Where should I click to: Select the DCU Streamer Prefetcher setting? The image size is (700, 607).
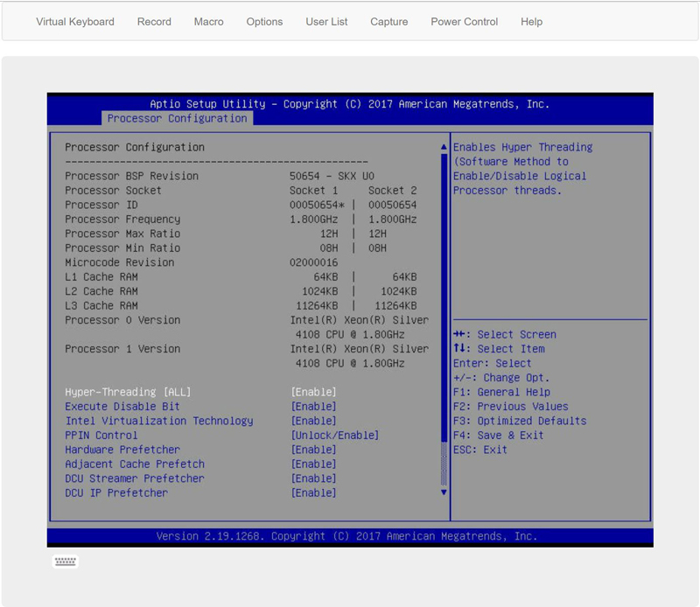pos(135,478)
